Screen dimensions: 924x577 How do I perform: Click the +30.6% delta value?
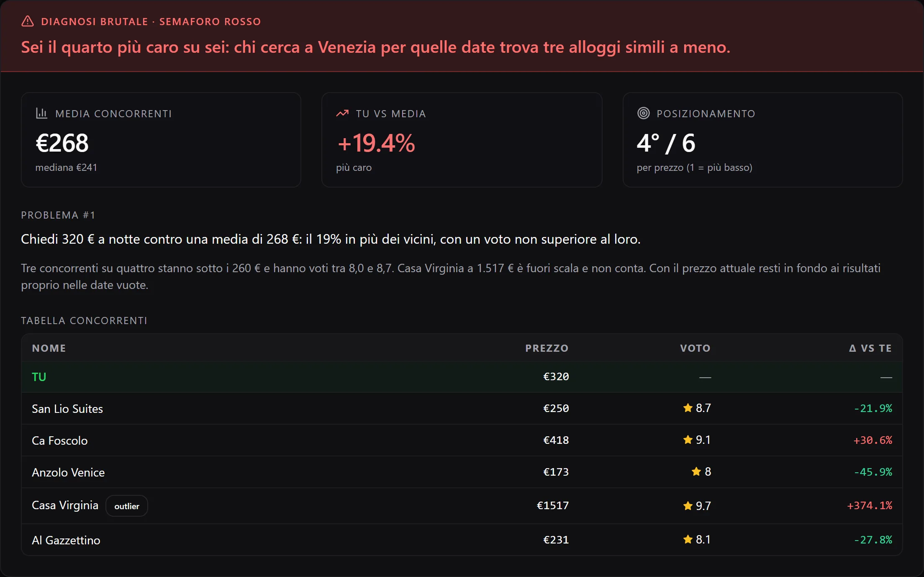[x=873, y=440]
